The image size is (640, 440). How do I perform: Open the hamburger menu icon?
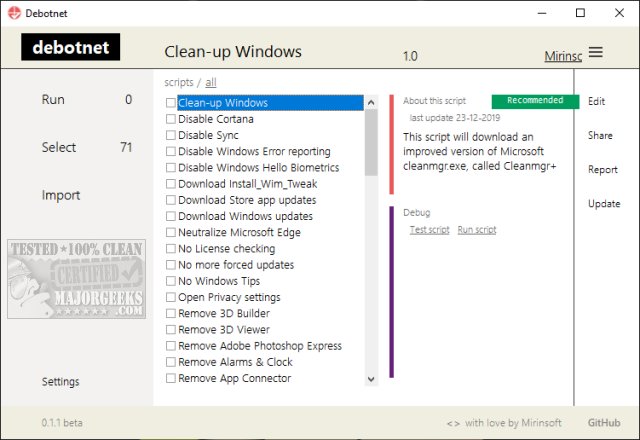pos(596,52)
